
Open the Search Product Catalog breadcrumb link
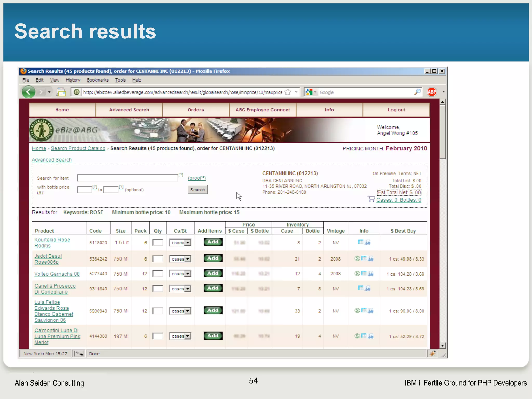(x=78, y=148)
